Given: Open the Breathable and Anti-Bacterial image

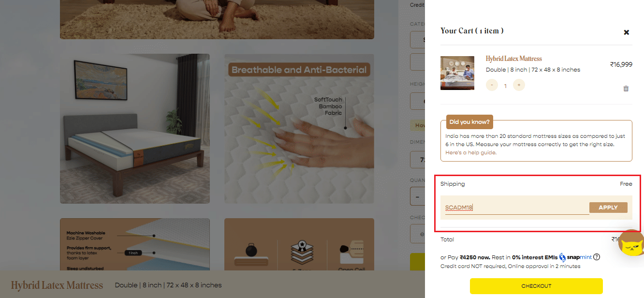Looking at the screenshot, I should click(x=299, y=129).
